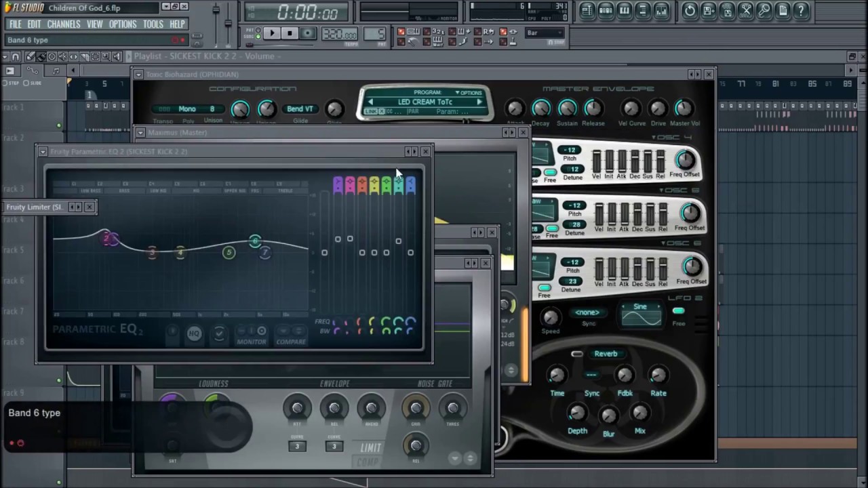Open the Playlist view from top toolbar
This screenshot has height=488, width=868.
tap(587, 10)
